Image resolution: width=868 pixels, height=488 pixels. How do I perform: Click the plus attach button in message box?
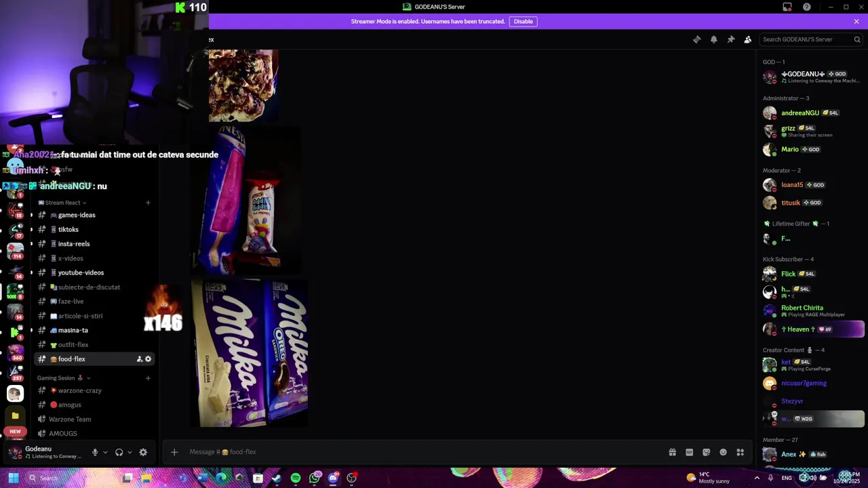174,452
